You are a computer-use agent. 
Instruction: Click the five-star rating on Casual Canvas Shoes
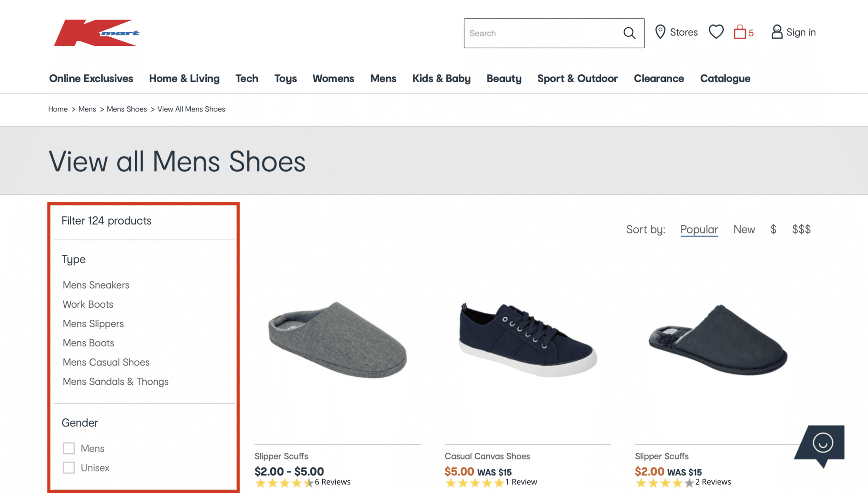click(475, 482)
